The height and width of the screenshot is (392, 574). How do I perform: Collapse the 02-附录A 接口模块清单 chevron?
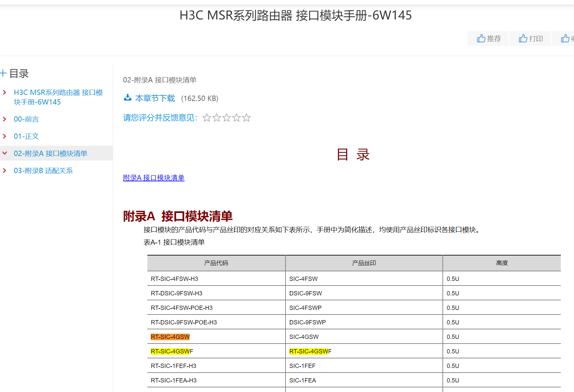pos(5,153)
